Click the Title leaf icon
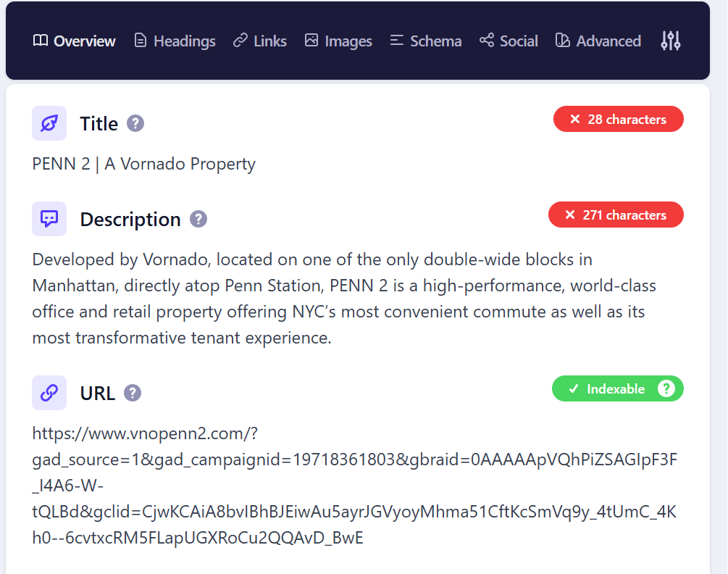Image resolution: width=728 pixels, height=574 pixels. click(x=49, y=123)
